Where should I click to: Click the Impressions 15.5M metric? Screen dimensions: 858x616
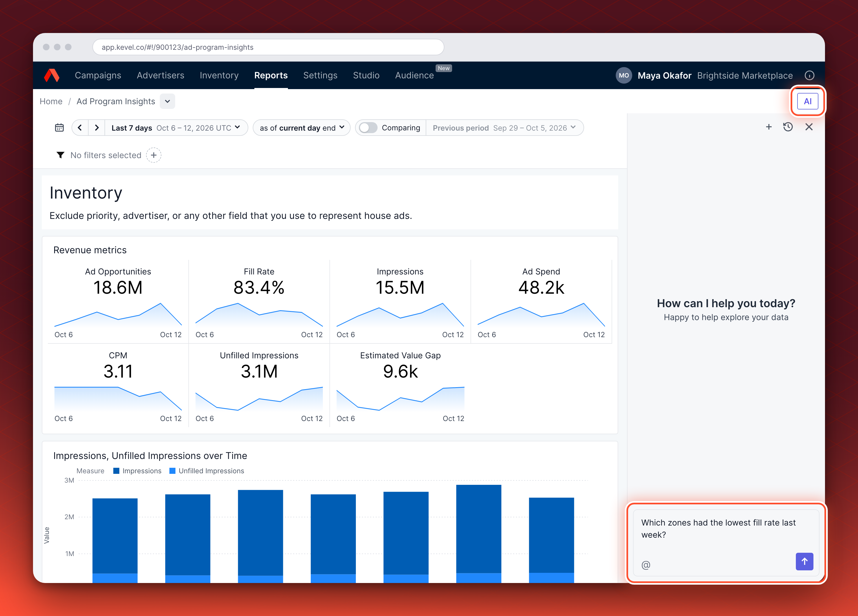click(400, 301)
